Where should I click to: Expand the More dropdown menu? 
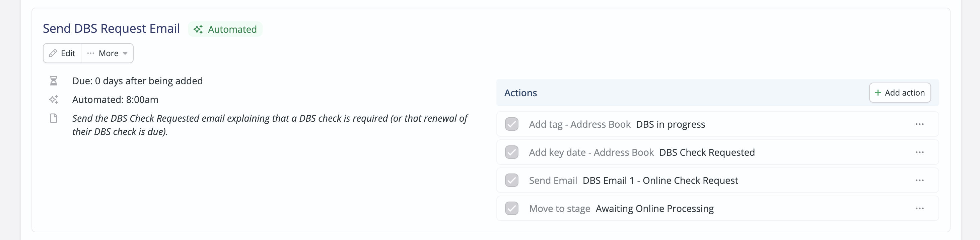coord(107,53)
